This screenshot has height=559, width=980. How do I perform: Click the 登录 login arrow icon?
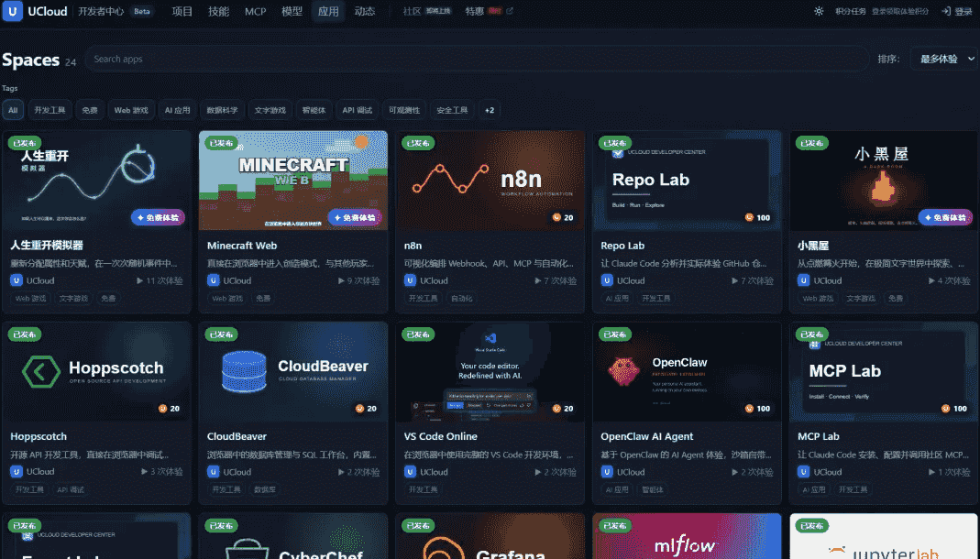click(946, 11)
